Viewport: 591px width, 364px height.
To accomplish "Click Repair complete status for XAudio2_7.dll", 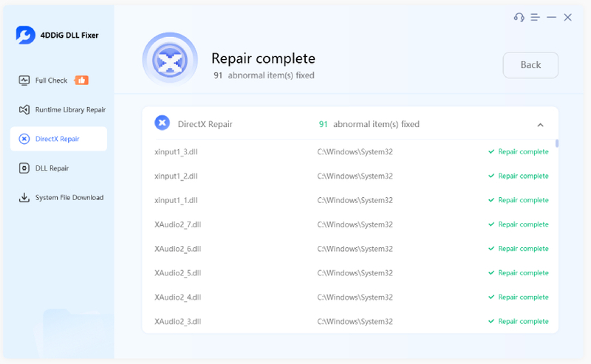I will click(x=519, y=224).
